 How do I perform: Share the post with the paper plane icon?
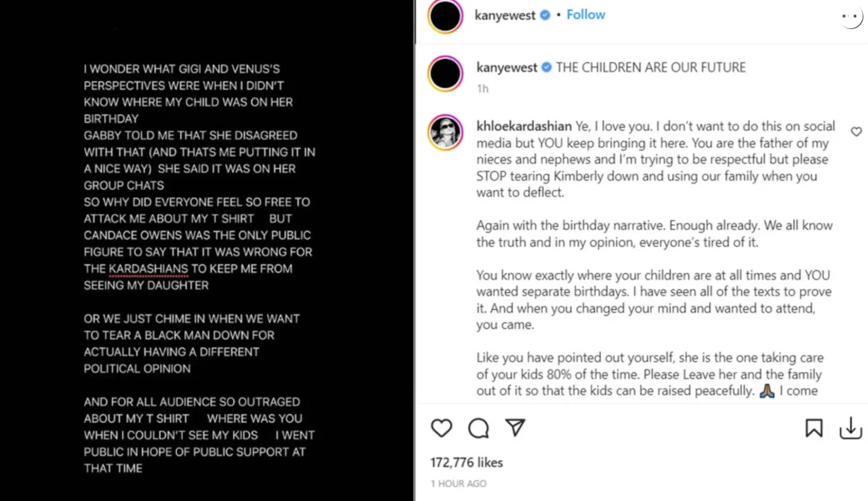515,427
